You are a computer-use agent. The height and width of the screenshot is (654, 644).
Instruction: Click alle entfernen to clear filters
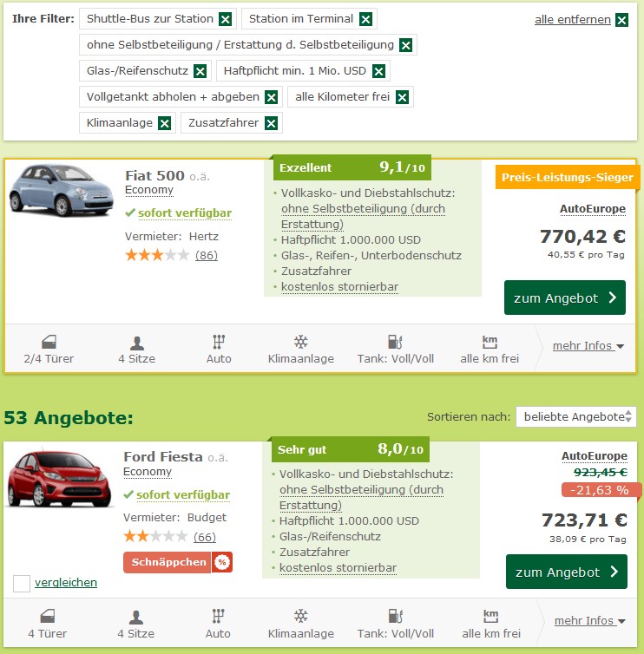[581, 20]
